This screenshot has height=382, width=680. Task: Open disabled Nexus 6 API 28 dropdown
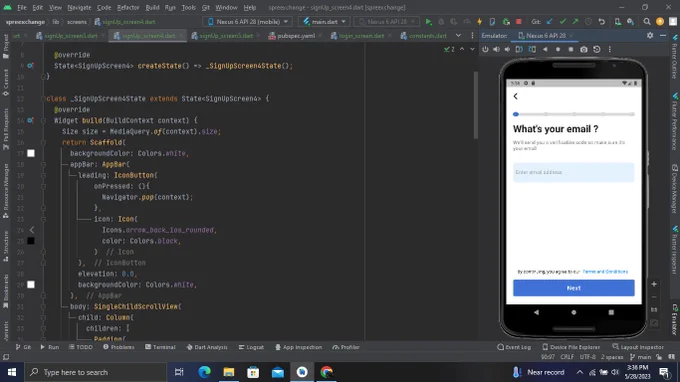pos(386,21)
